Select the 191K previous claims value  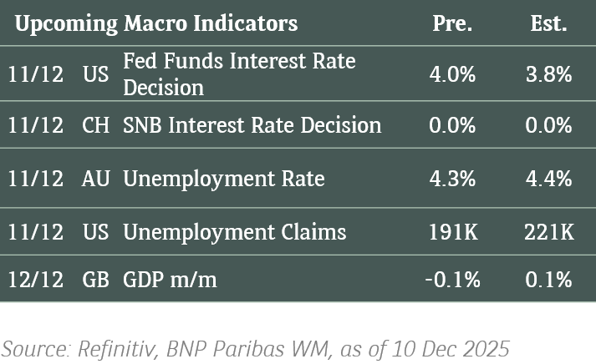(x=452, y=231)
